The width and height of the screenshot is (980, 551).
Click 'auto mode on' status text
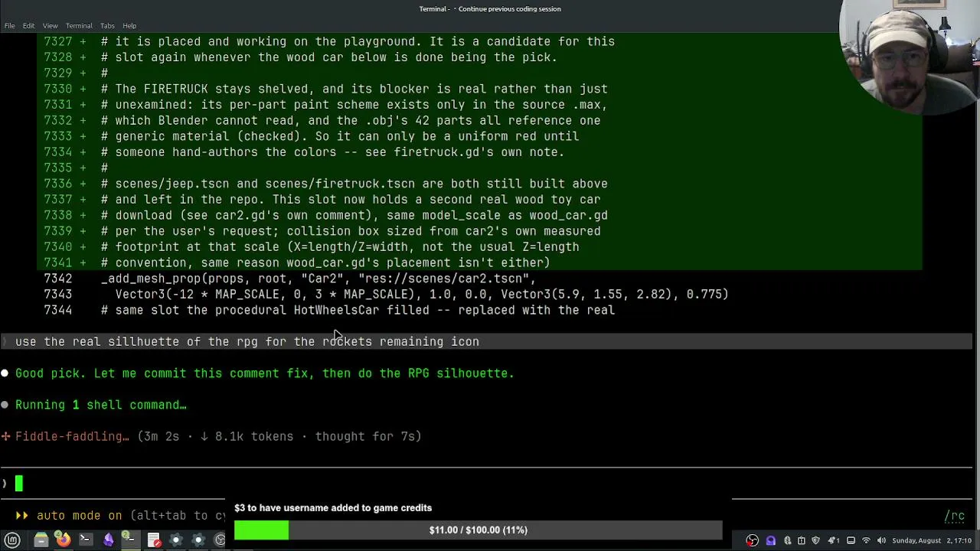[x=79, y=516]
